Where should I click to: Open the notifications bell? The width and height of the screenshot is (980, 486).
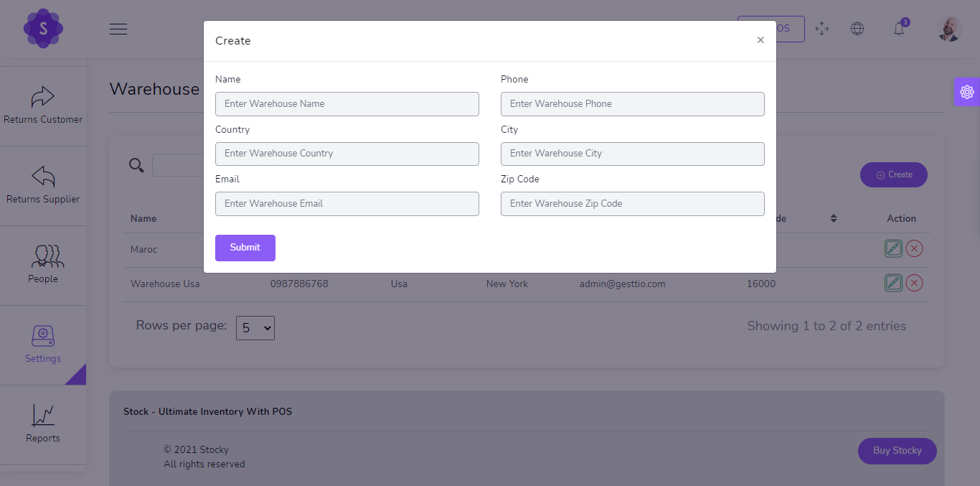coord(899,29)
